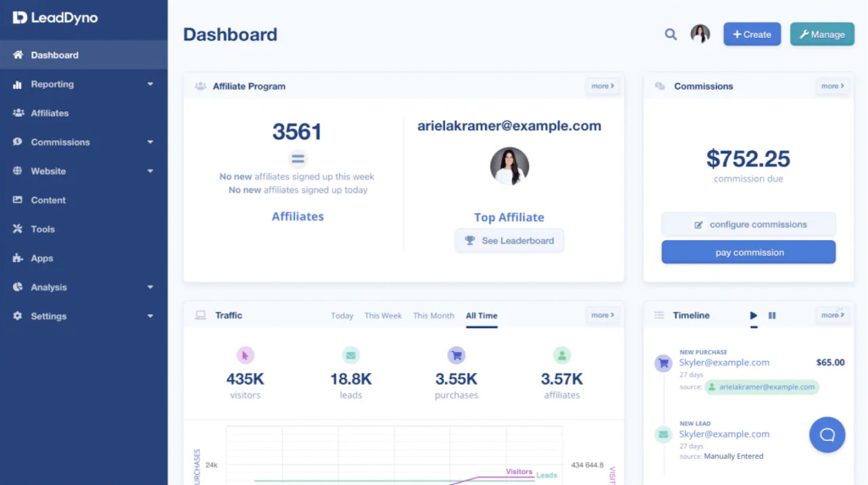Expand the Commissions sidebar menu

pyautogui.click(x=150, y=142)
